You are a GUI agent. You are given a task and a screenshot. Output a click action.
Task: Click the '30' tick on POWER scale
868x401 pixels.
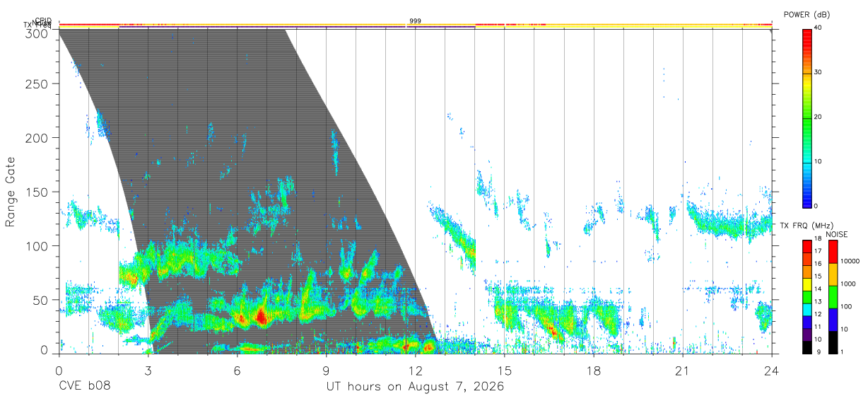pos(818,73)
